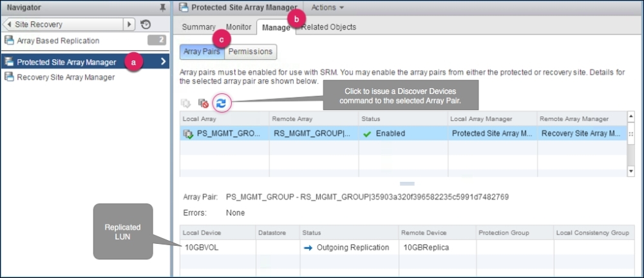Open the Summary tab

pos(199,27)
